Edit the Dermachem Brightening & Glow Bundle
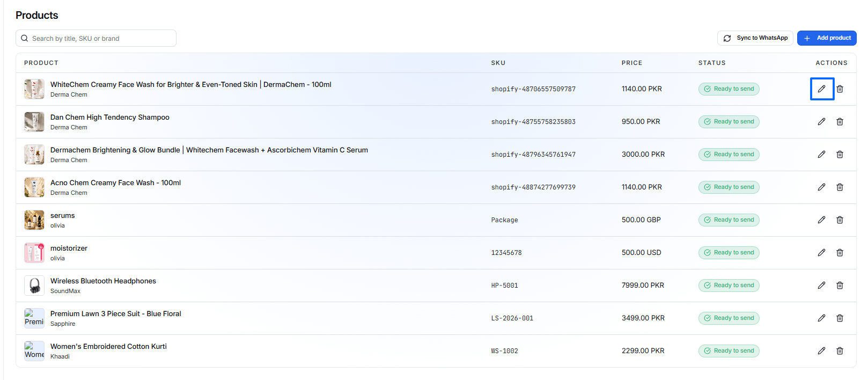868x380 pixels. tap(821, 155)
